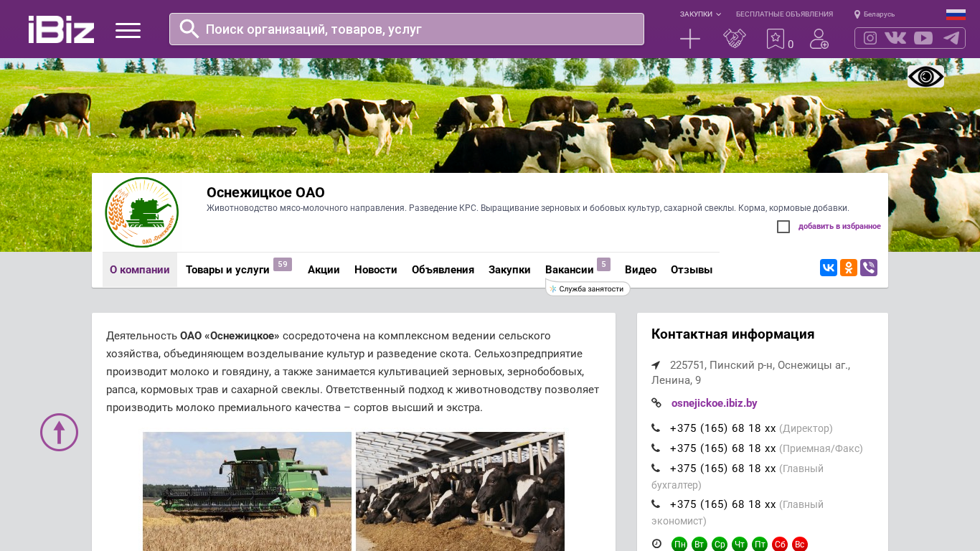Click the Оснежицкое company logo
The width and height of the screenshot is (980, 551).
pyautogui.click(x=141, y=212)
